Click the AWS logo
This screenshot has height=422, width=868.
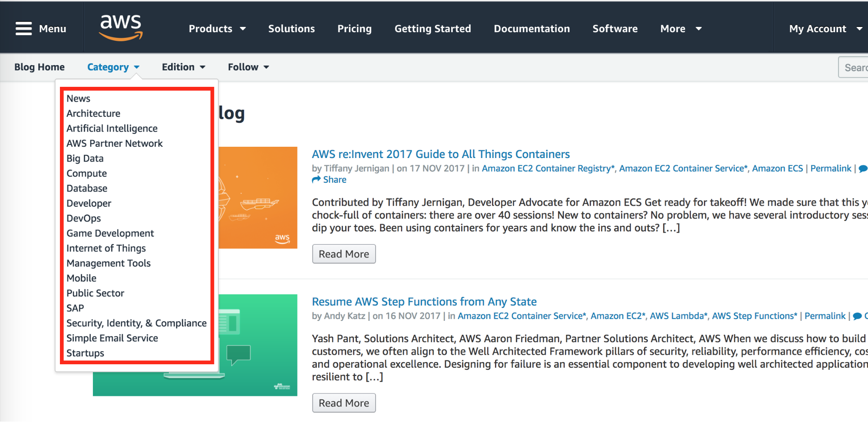coord(121,28)
